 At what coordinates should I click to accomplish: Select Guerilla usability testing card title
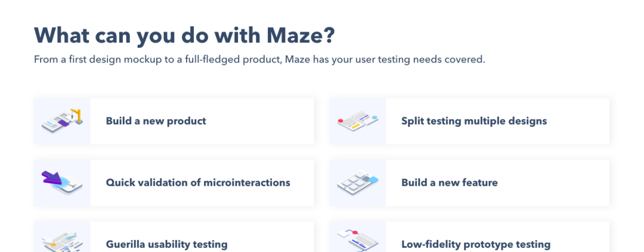pos(167,245)
